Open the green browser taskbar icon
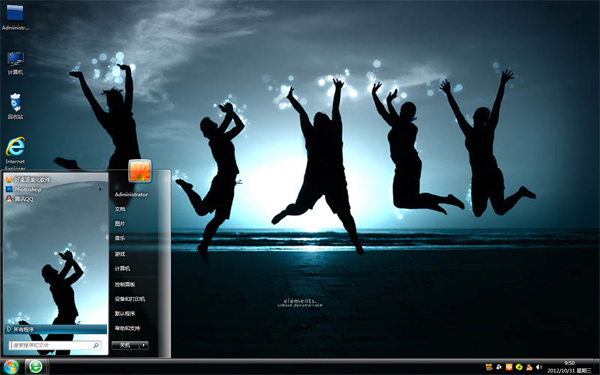The width and height of the screenshot is (600, 375). tap(36, 367)
